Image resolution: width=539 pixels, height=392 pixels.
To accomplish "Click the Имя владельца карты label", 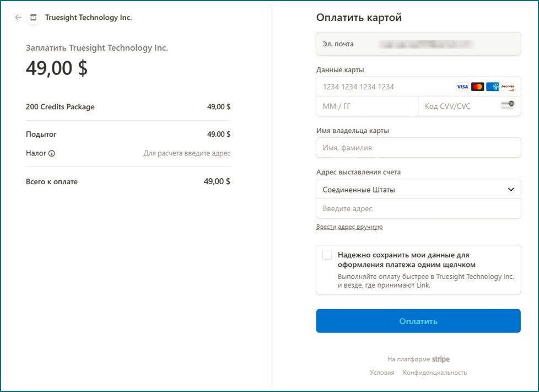I will tap(353, 131).
